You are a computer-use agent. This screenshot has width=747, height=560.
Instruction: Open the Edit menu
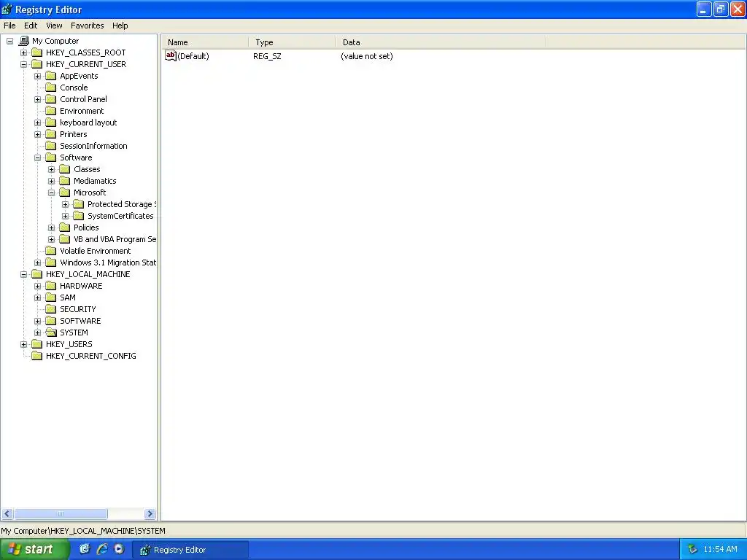tap(31, 26)
